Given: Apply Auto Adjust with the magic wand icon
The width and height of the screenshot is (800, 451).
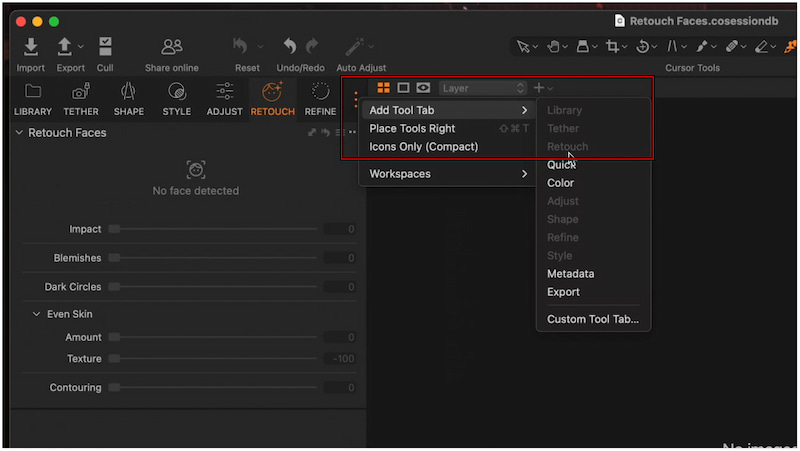Looking at the screenshot, I should pyautogui.click(x=354, y=46).
